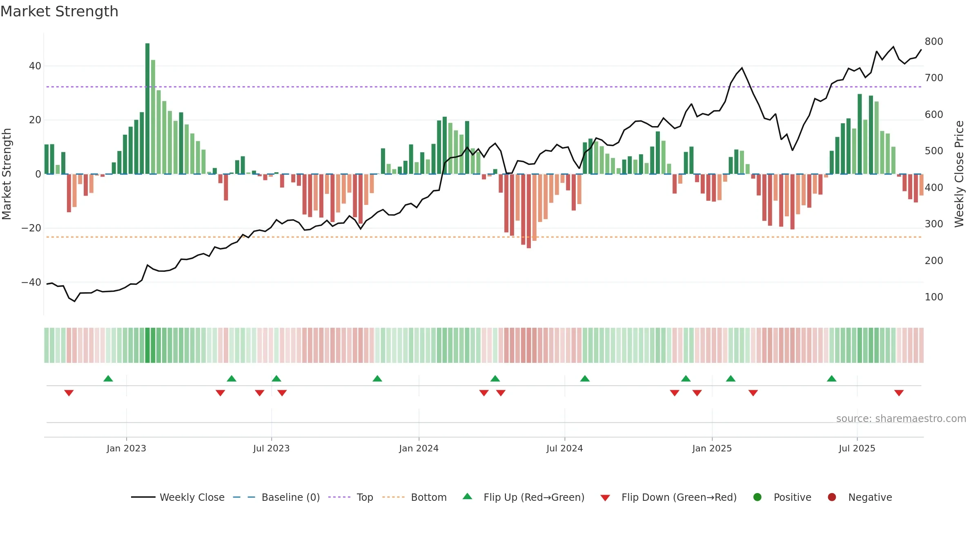Click the darkest green cell in the heat strip
This screenshot has height=551, width=980.
tap(147, 345)
